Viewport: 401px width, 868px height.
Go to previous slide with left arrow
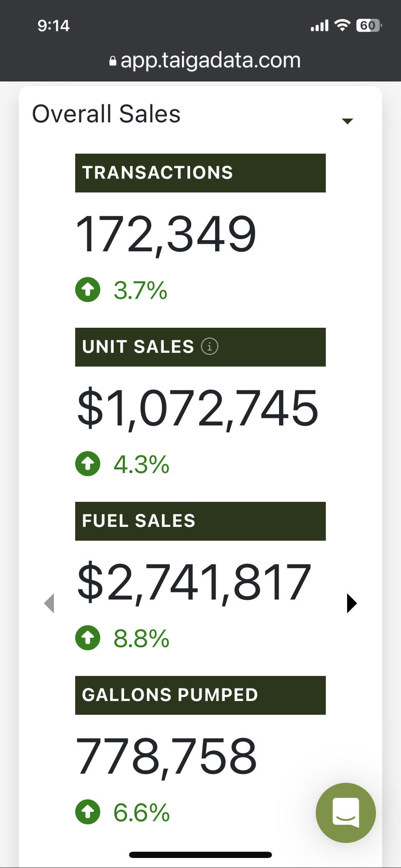tap(49, 603)
